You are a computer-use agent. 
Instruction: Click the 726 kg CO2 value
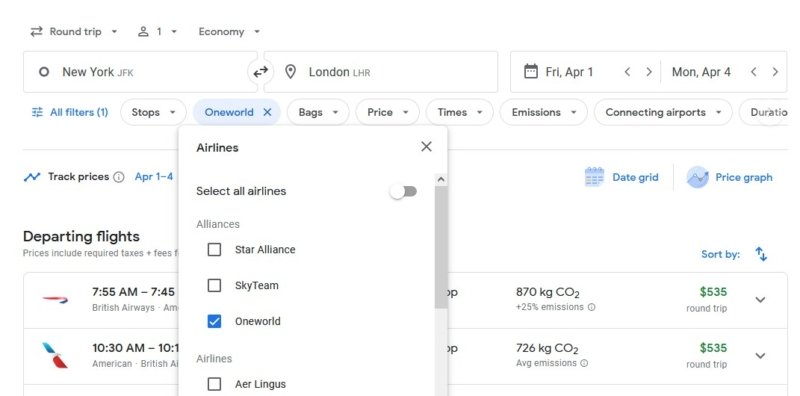(547, 349)
